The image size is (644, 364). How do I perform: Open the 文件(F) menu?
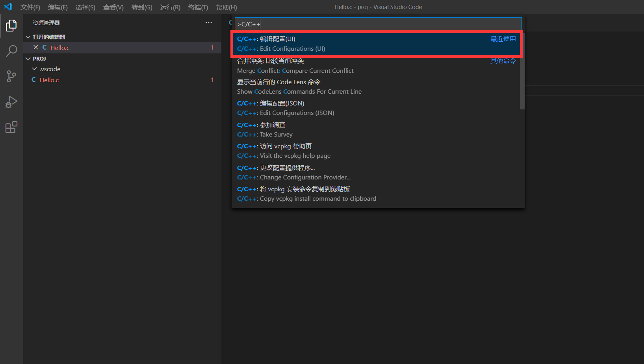click(30, 7)
